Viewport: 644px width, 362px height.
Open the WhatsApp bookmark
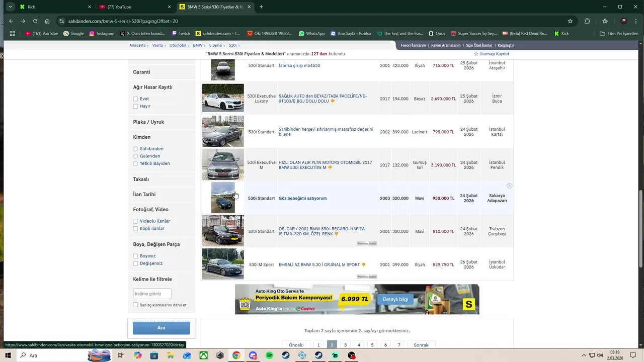pyautogui.click(x=311, y=34)
